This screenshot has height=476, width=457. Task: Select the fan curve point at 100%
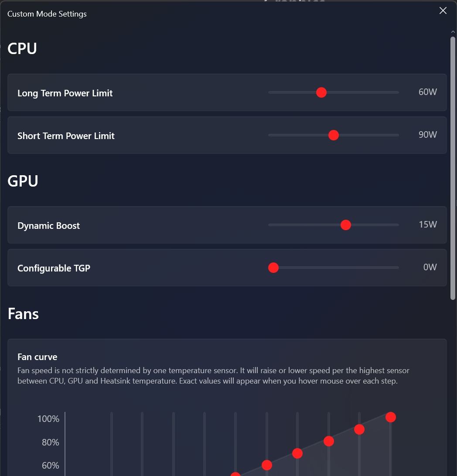[391, 417]
